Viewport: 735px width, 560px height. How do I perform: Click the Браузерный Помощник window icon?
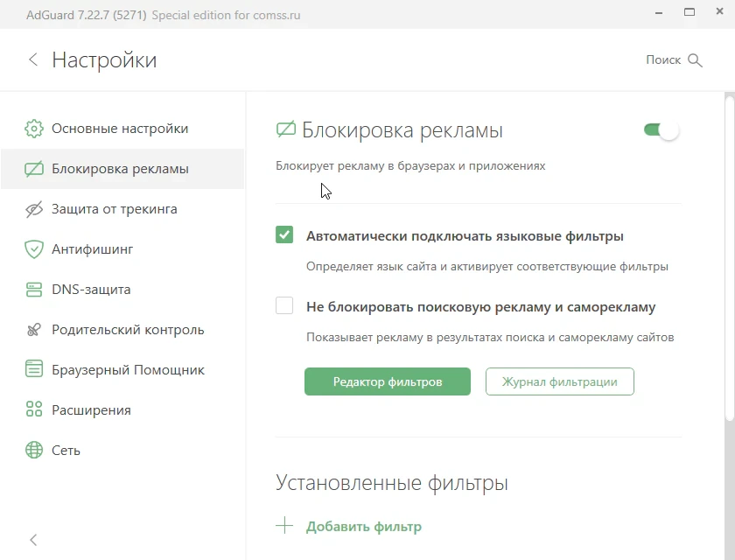(34, 368)
